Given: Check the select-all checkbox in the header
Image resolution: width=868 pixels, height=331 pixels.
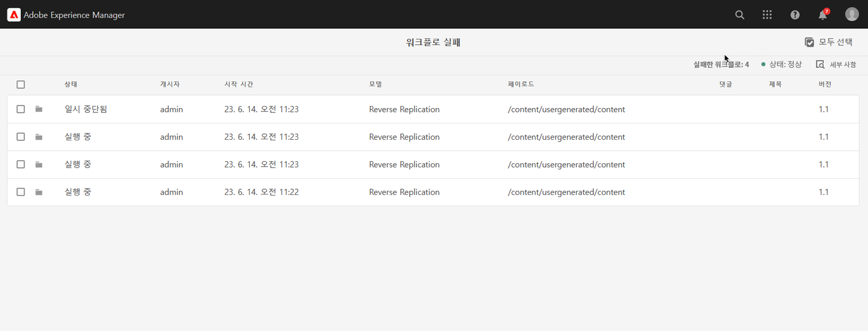Looking at the screenshot, I should pos(21,85).
